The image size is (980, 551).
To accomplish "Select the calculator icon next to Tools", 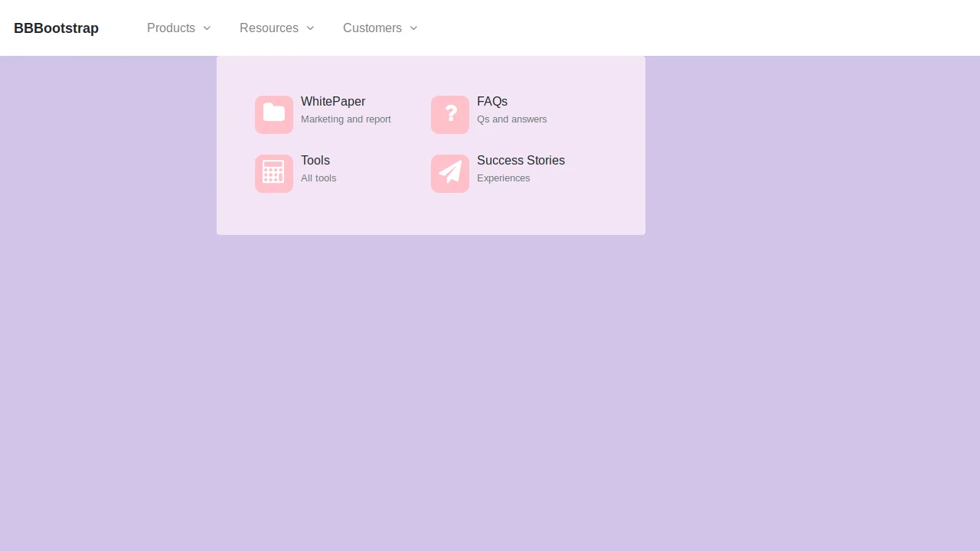I will (273, 172).
